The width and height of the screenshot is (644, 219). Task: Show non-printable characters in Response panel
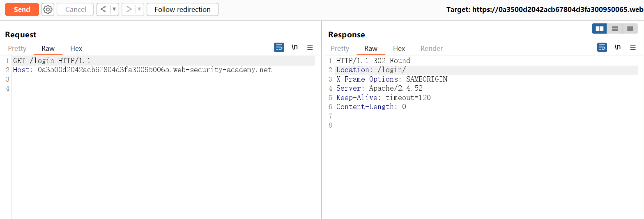(x=617, y=48)
